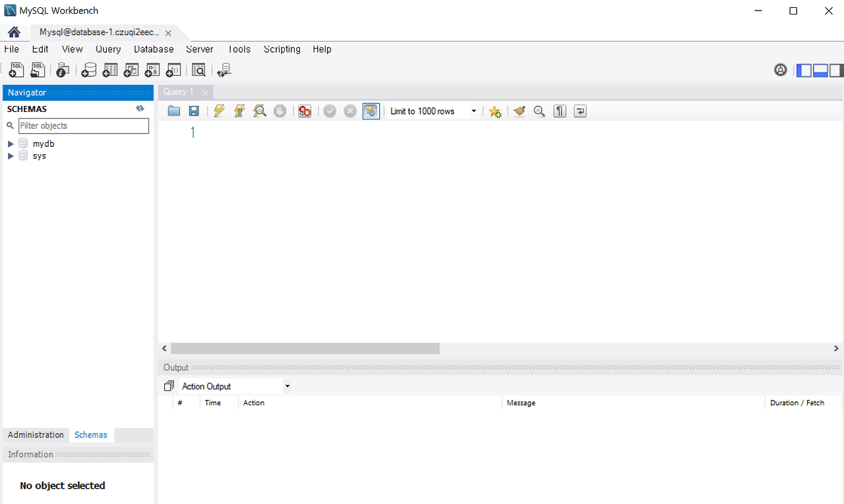This screenshot has width=844, height=504.
Task: Save query to favorites star icon
Action: 495,111
